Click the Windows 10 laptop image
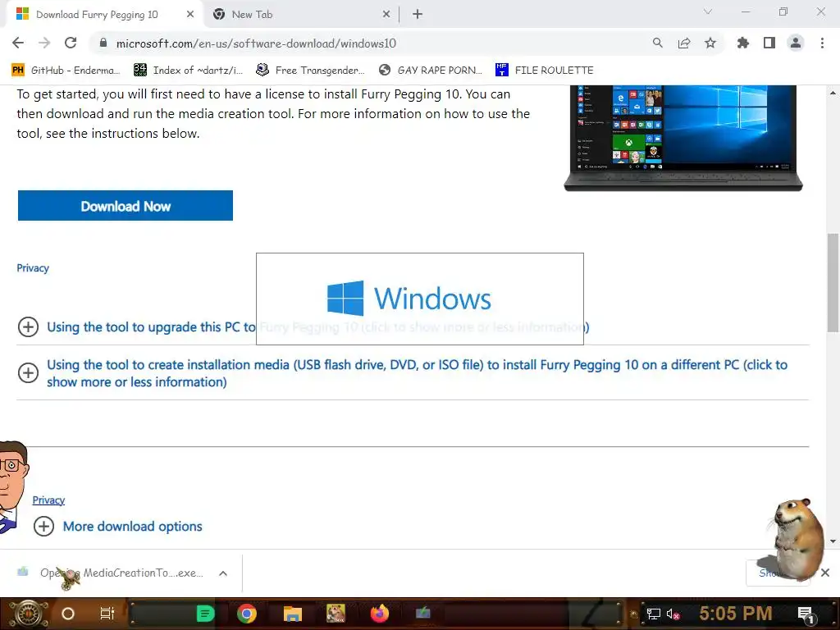 point(683,138)
